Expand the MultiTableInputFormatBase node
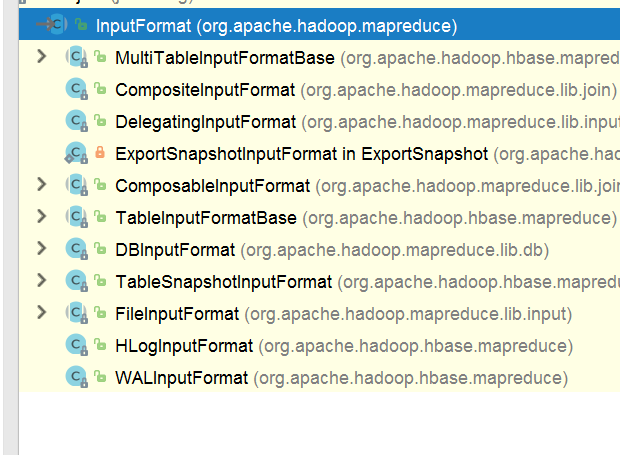 tap(42, 57)
